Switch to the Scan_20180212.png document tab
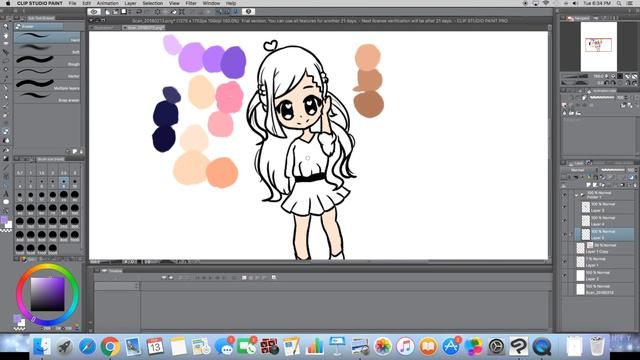 tap(144, 28)
